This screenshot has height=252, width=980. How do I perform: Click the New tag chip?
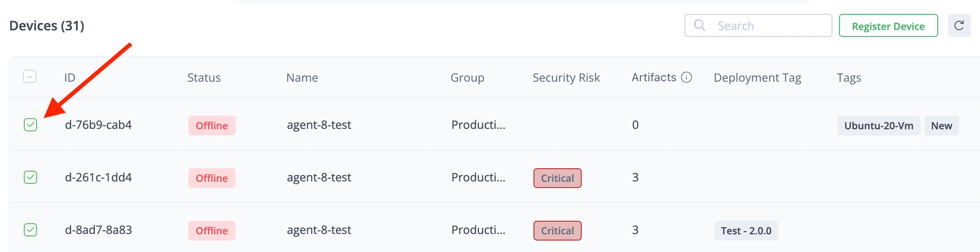(941, 126)
